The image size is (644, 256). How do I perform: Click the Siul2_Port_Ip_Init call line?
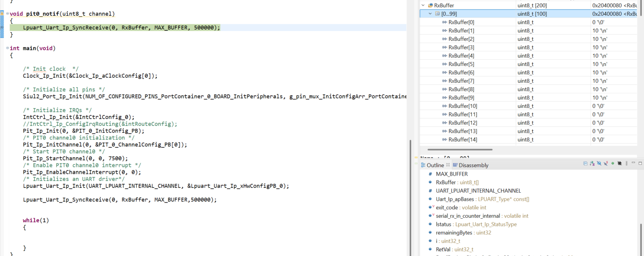coord(215,96)
